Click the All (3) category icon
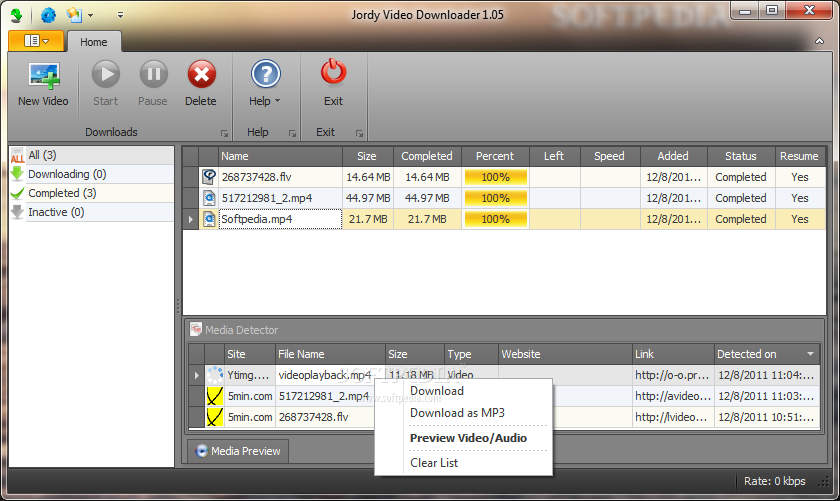This screenshot has width=840, height=501. point(17,155)
